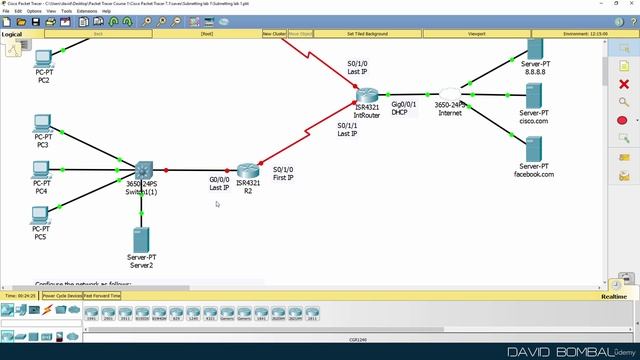Select the Place Note tool
The height and width of the screenshot is (360, 640).
click(x=624, y=66)
